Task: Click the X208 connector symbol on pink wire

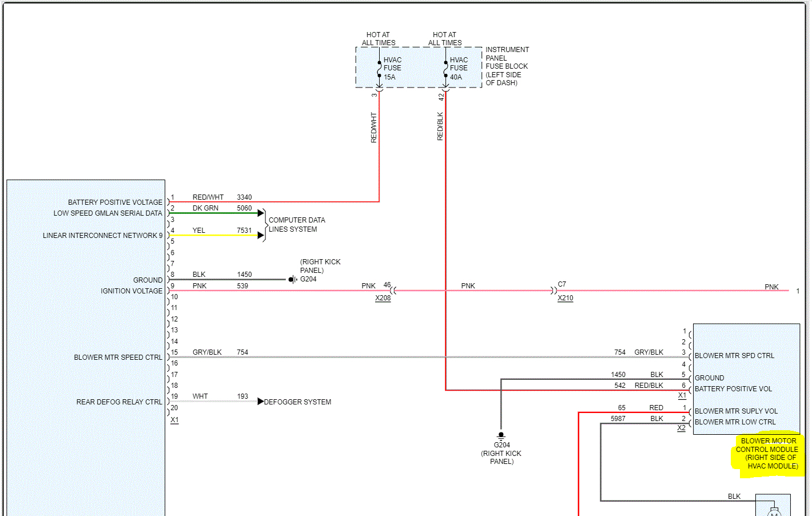Action: (x=393, y=291)
